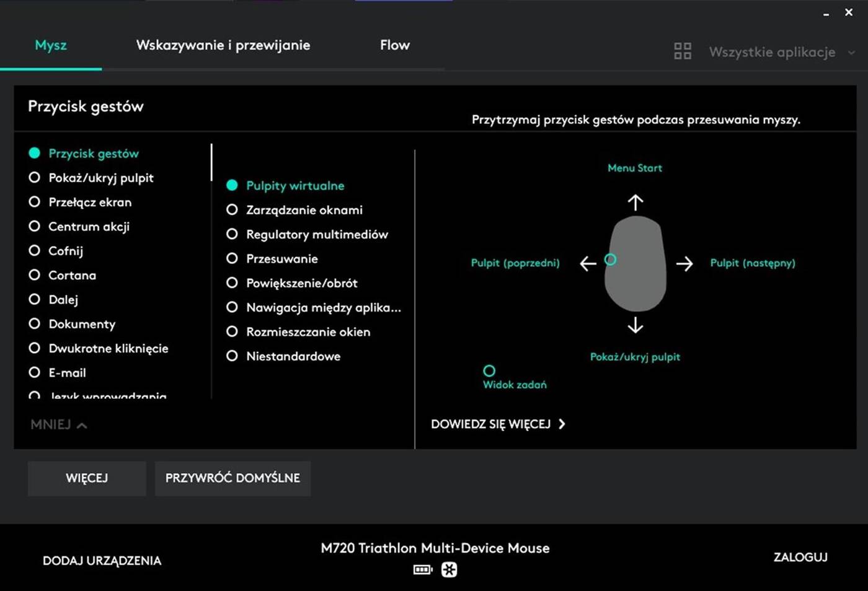Click the battery status icon
Viewport: 868px width, 591px height.
pos(422,569)
